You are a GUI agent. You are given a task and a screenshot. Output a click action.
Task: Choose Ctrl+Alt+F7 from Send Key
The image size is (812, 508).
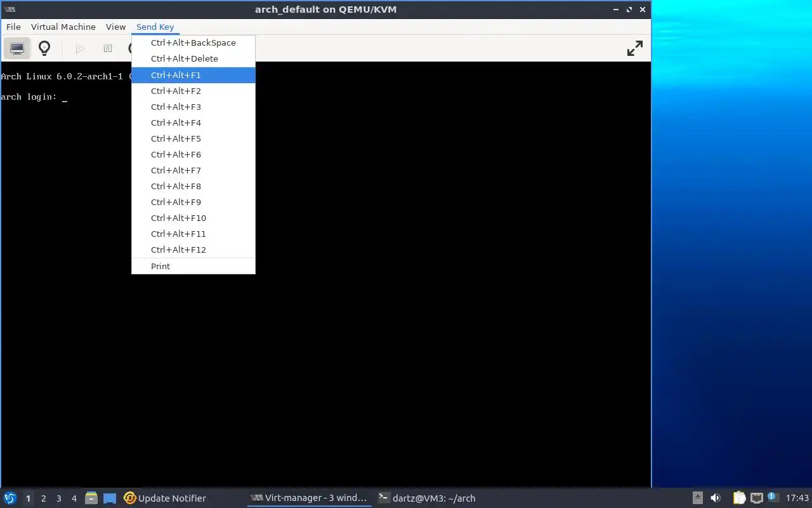tap(193, 170)
